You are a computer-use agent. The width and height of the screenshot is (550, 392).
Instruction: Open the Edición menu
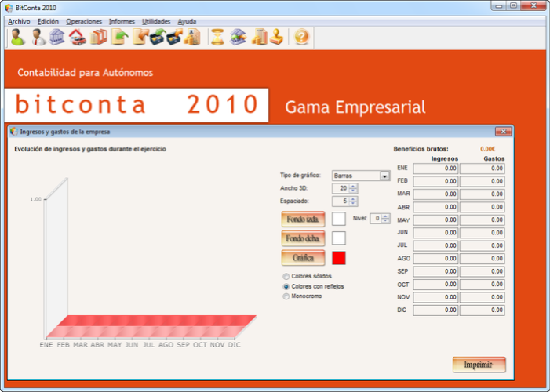(48, 21)
